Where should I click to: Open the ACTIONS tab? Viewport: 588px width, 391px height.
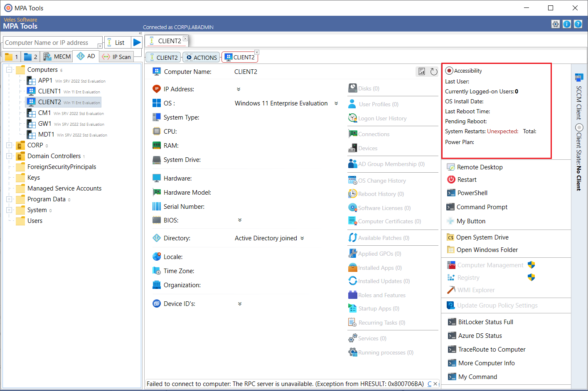coord(202,57)
